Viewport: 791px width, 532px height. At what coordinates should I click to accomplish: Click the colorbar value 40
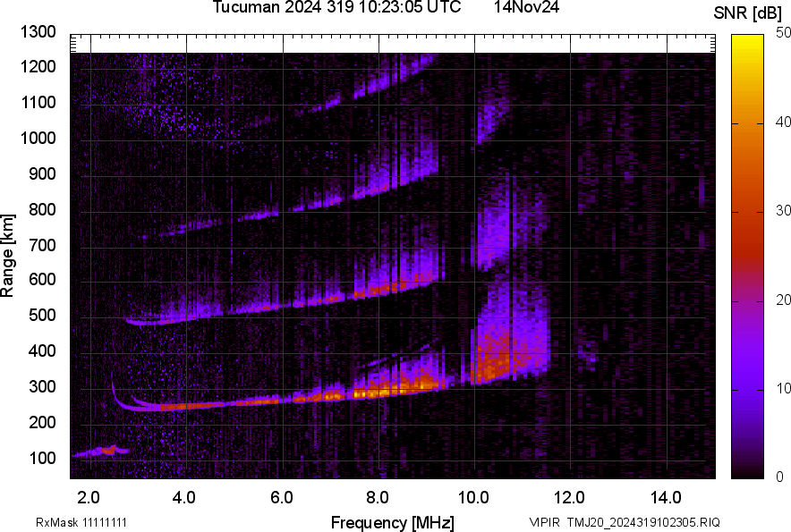click(783, 122)
